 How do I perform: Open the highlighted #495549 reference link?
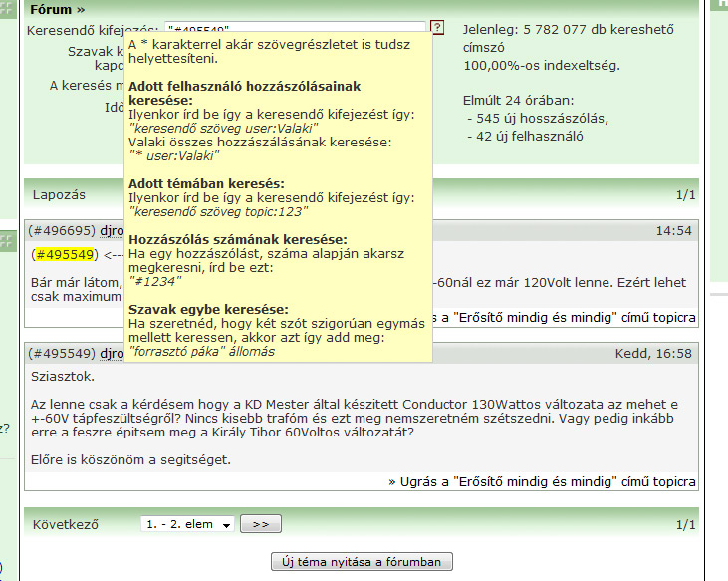pos(65,255)
